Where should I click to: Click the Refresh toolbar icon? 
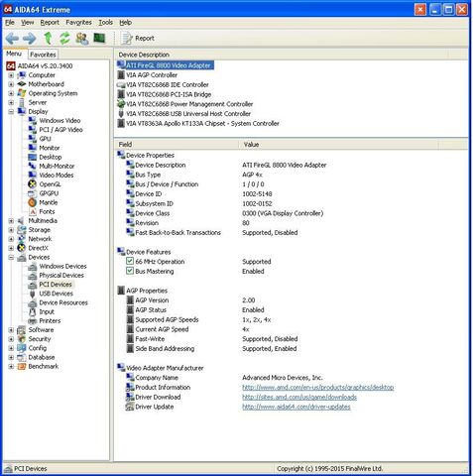tap(64, 39)
